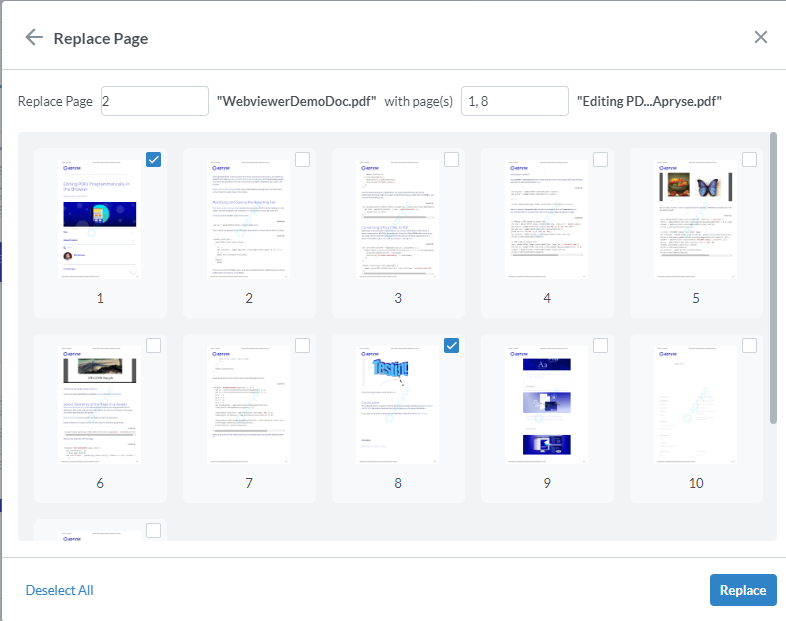786x621 pixels.
Task: Select the page 7 thumbnail
Action: pos(249,404)
